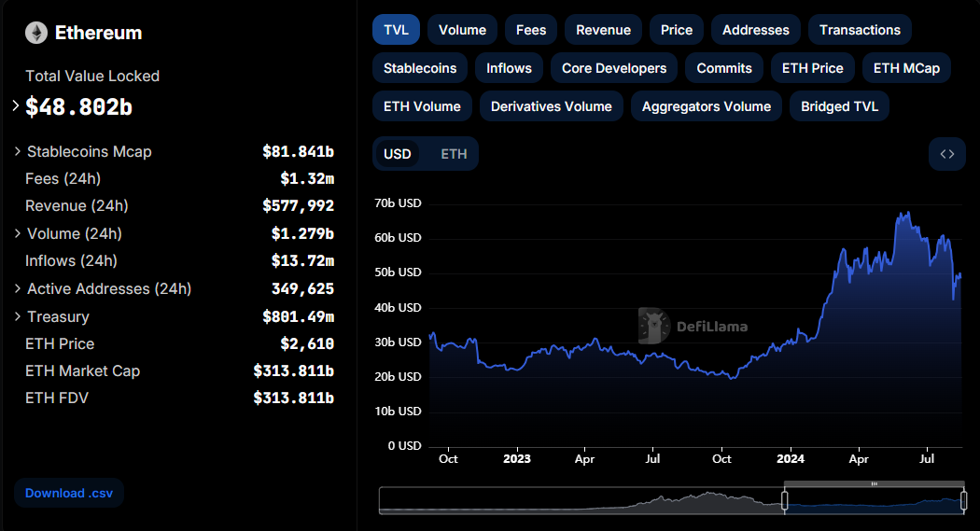This screenshot has width=980, height=531.
Task: Click the ETH Market Cap label
Action: tap(82, 371)
